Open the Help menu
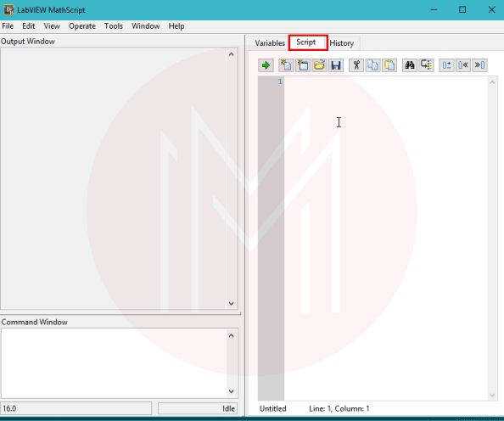504x421 pixels. (x=176, y=26)
